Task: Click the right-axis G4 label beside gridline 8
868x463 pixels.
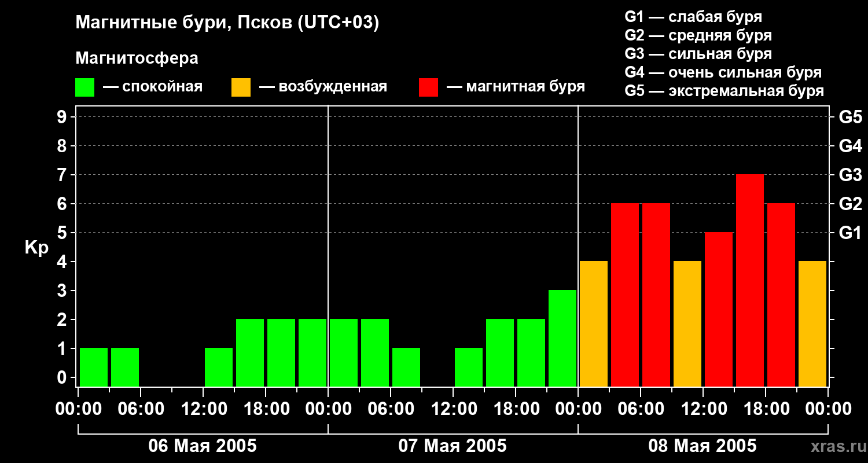Action: 850,146
